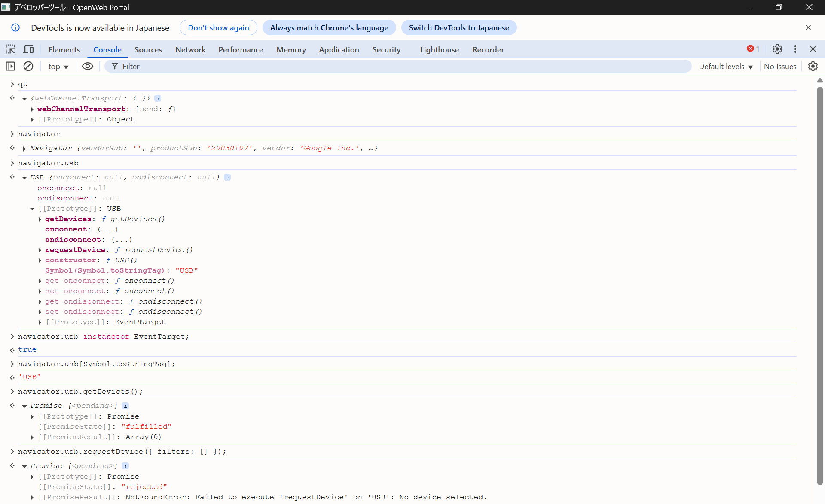Click the info icon in language banner
Screen dimensions: 825x504
click(x=15, y=27)
